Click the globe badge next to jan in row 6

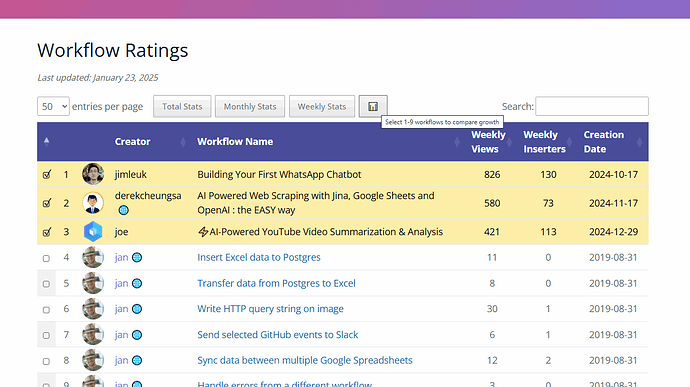pyautogui.click(x=137, y=309)
